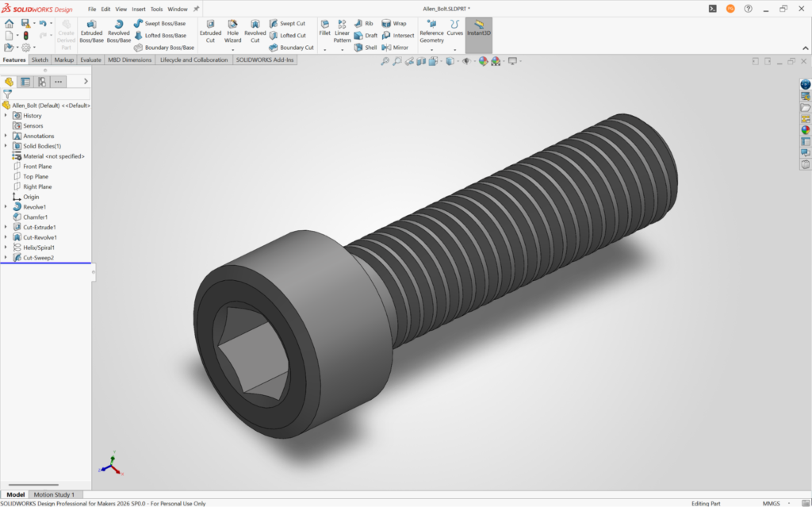Open Curves dropdown arrow
812x507 pixels.
click(454, 50)
